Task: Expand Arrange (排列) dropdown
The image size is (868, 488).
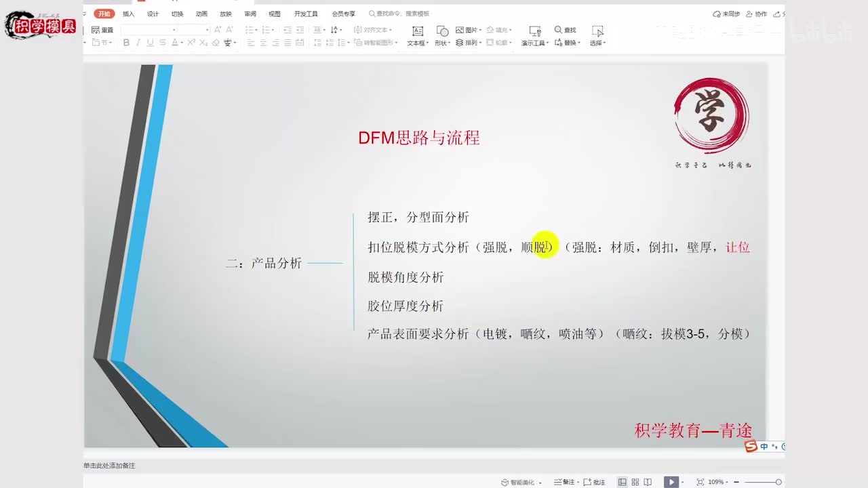Action: (469, 43)
